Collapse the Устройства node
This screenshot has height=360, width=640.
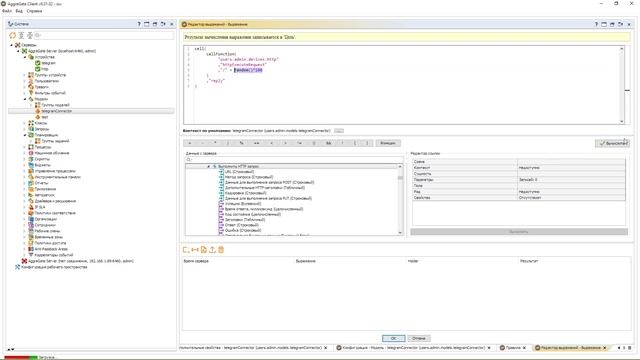[25, 57]
